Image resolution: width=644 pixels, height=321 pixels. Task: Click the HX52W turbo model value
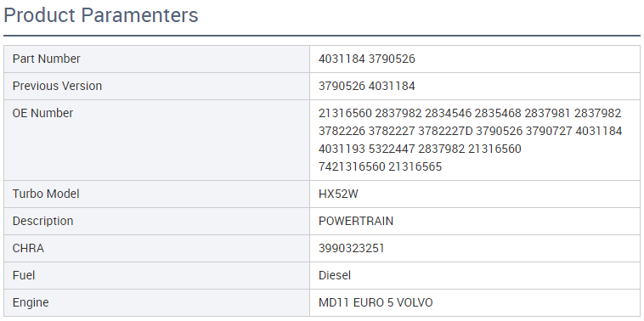(x=338, y=194)
